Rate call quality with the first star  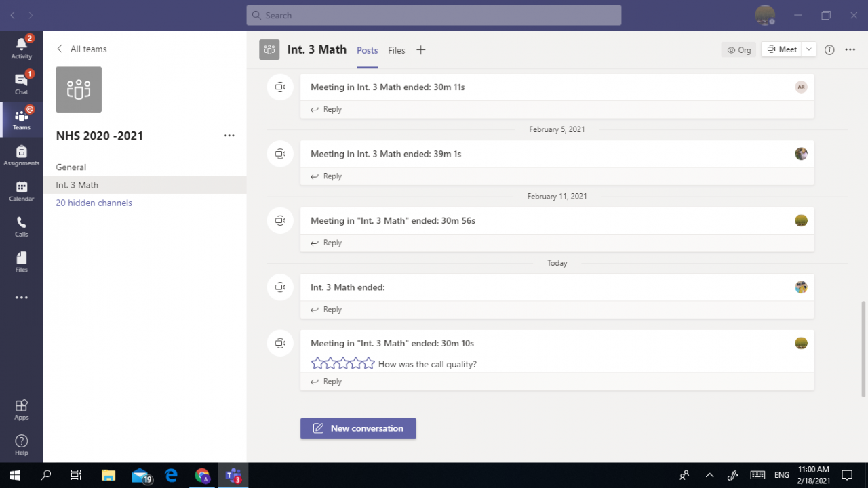click(317, 363)
